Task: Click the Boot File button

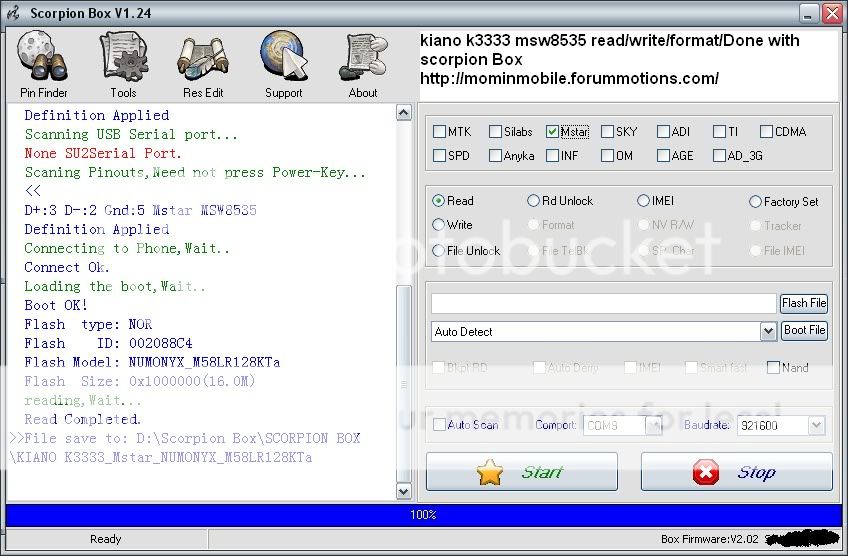Action: (804, 330)
